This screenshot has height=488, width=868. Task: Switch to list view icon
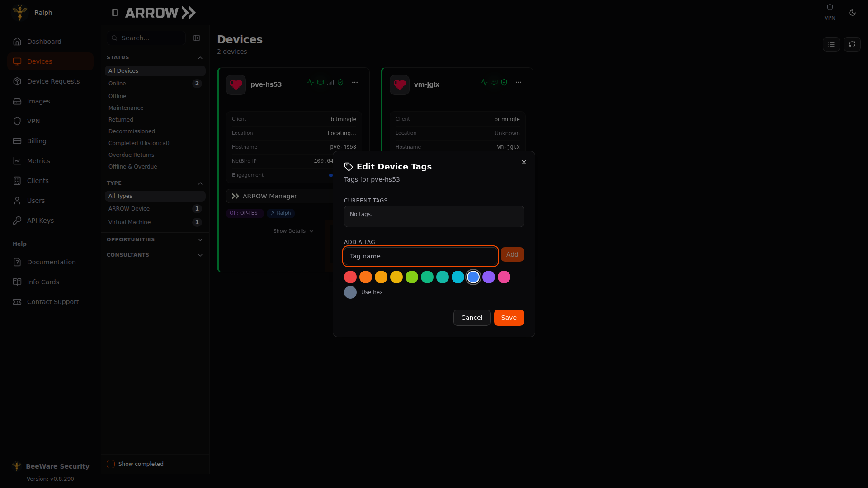(831, 44)
